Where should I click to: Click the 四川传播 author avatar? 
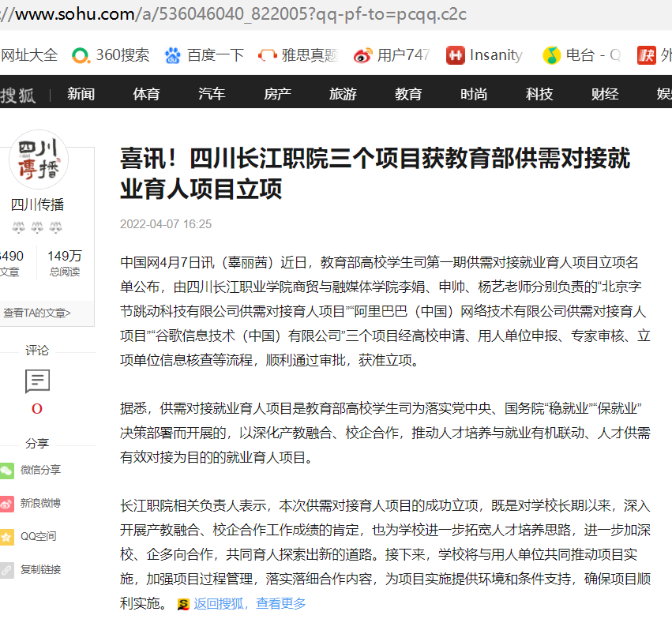click(x=39, y=160)
